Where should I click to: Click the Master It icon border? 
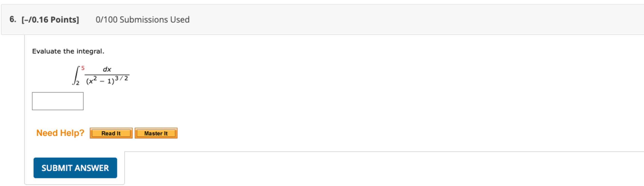156,129
